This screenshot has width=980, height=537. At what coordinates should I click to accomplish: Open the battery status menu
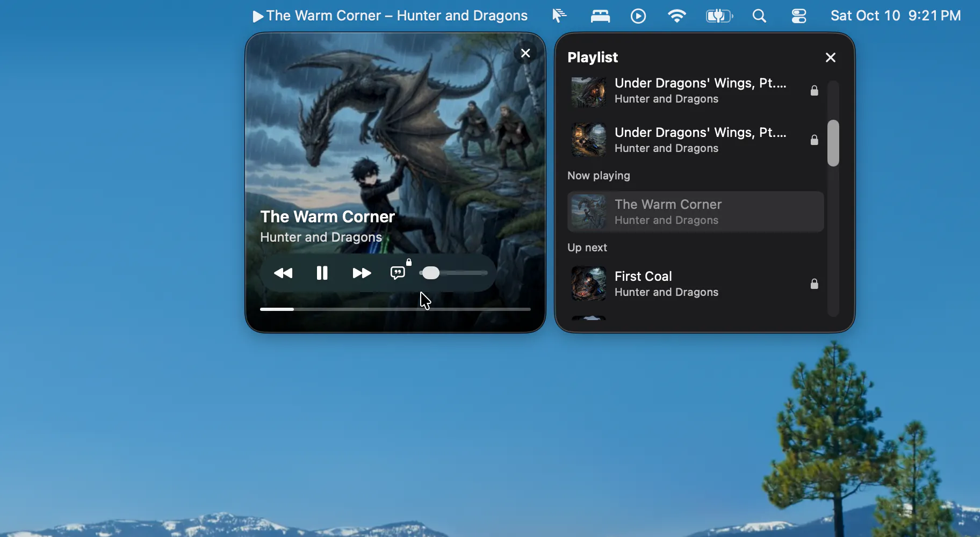pos(719,16)
